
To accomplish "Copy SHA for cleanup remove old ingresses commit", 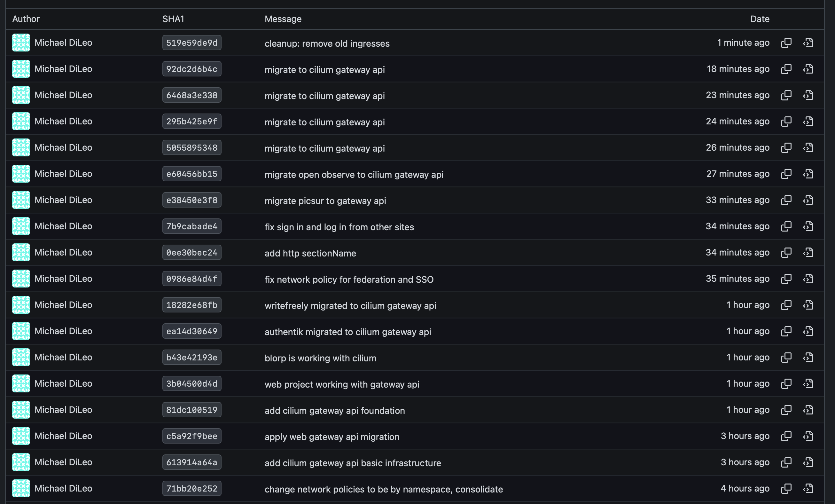I will [x=786, y=43].
